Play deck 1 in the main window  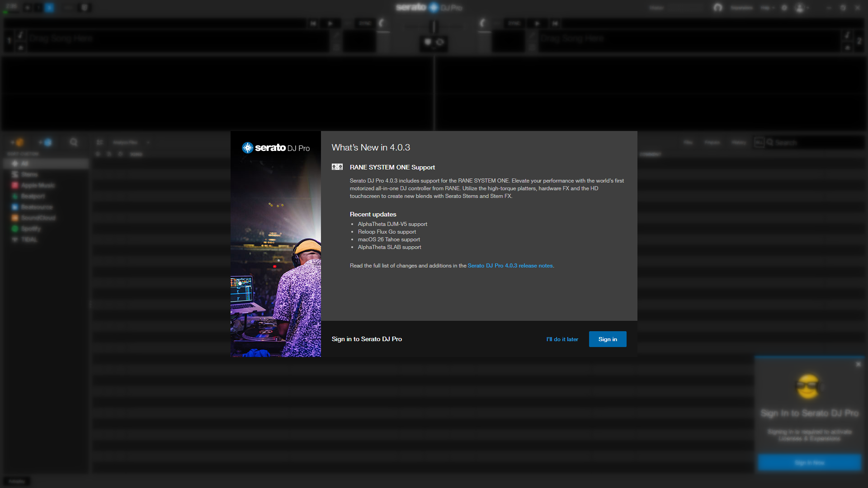pos(330,23)
